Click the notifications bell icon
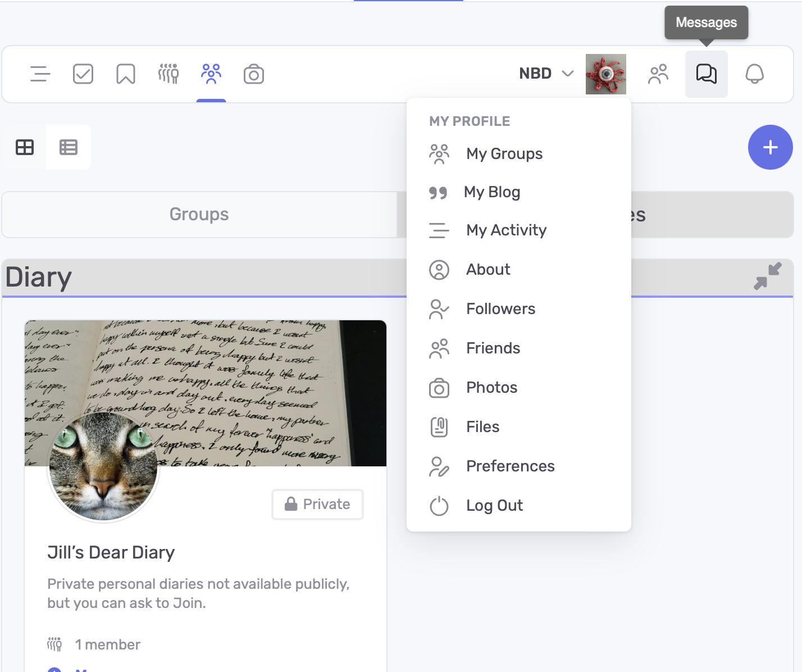The width and height of the screenshot is (802, 672). coord(754,74)
